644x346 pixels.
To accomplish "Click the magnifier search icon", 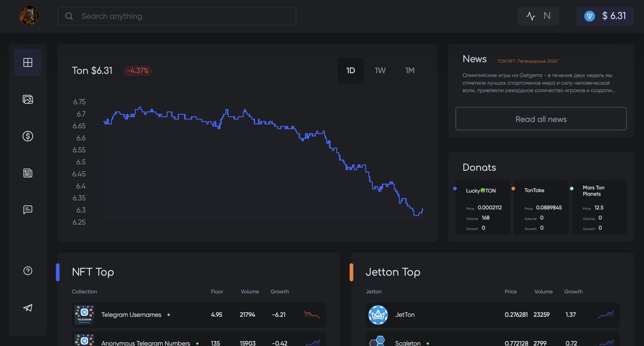I will pyautogui.click(x=69, y=16).
